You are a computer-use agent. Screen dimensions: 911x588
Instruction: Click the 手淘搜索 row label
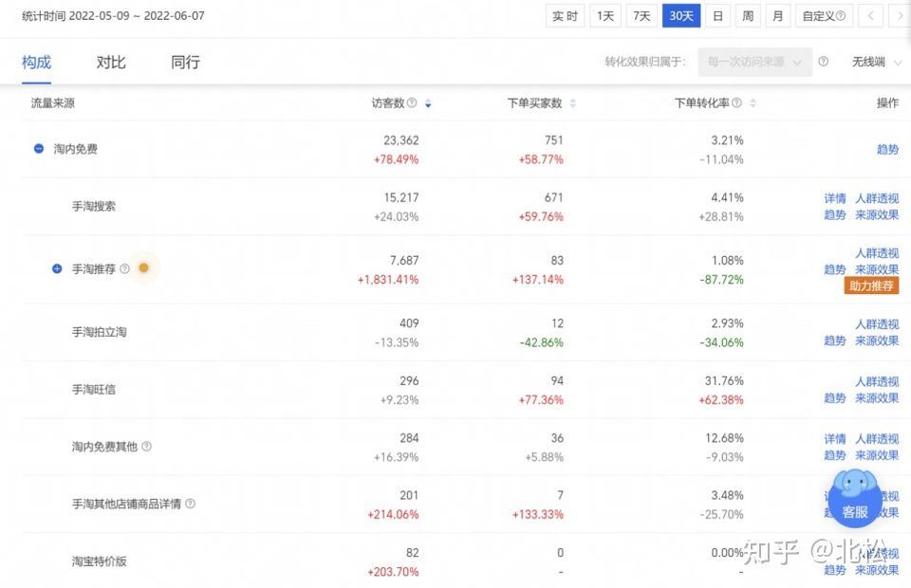94,206
